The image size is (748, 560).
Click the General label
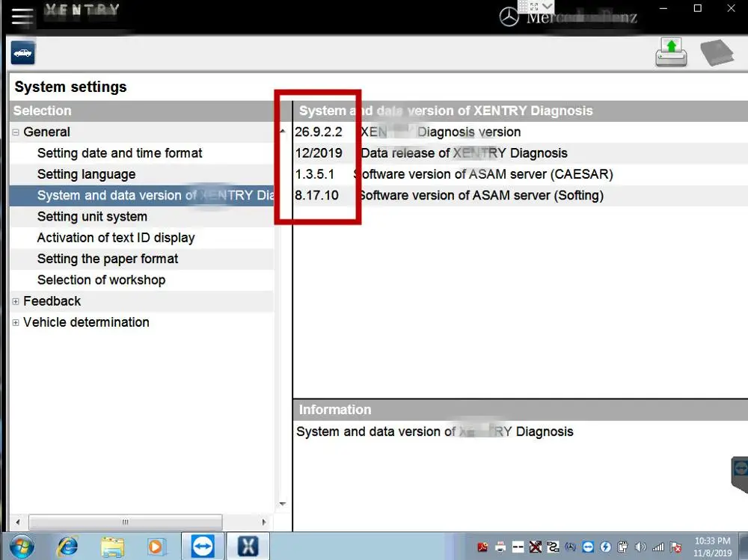coord(46,132)
